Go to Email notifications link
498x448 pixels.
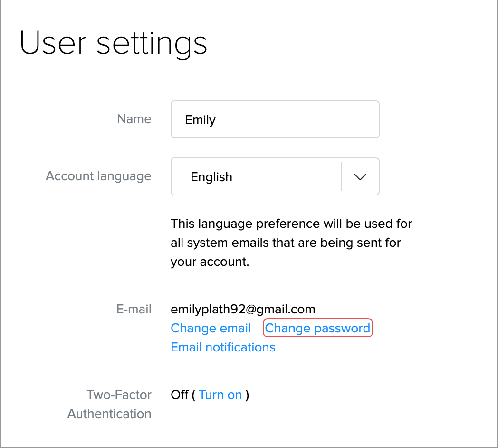(x=223, y=347)
